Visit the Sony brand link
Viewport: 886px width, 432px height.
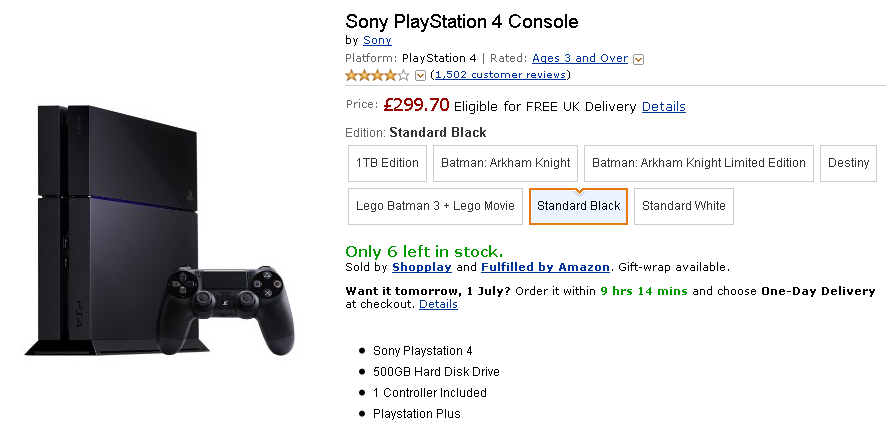(377, 40)
